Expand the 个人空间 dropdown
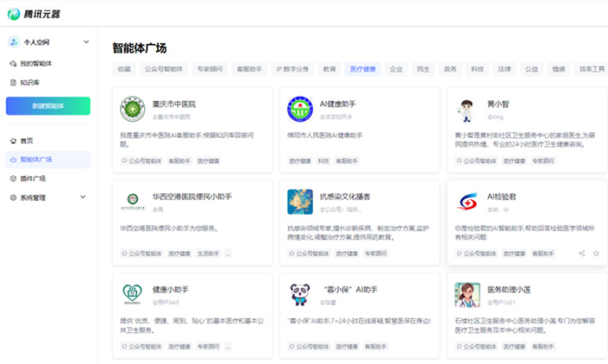Viewport: 608px width, 364px height. (85, 41)
